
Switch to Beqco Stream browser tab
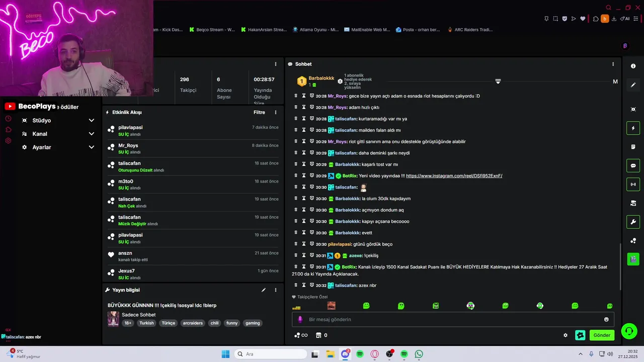[x=212, y=30]
